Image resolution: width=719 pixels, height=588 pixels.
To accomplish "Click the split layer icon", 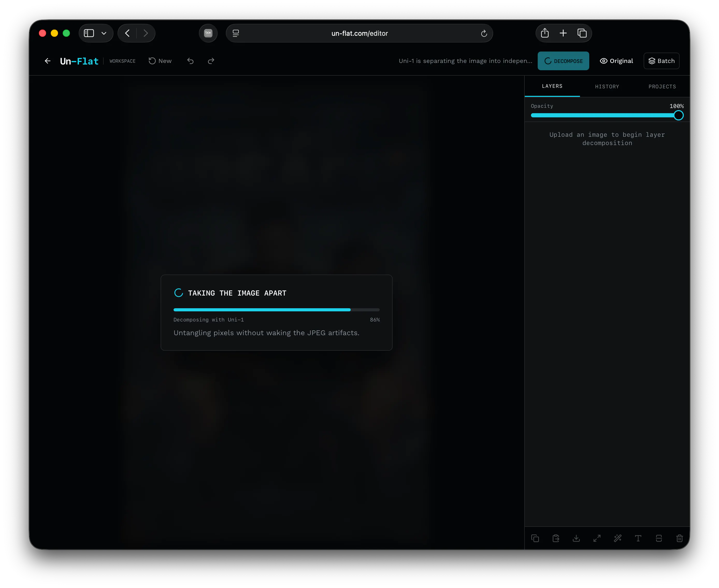I will pos(659,538).
